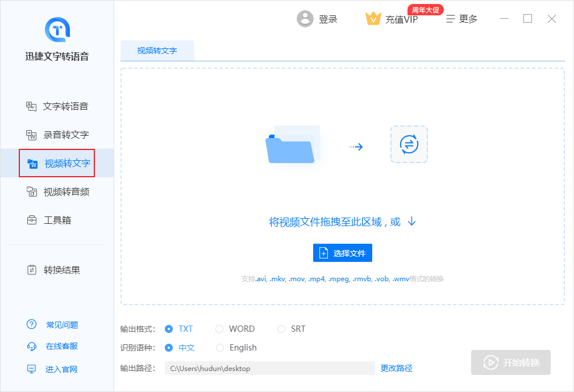Click the crown icon for 充值VIP

tap(373, 18)
